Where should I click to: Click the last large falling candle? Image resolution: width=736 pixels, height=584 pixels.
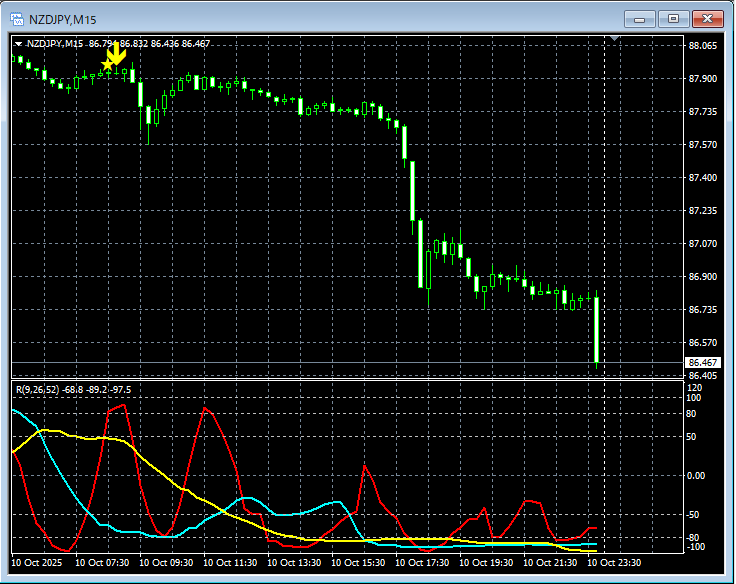tap(596, 330)
